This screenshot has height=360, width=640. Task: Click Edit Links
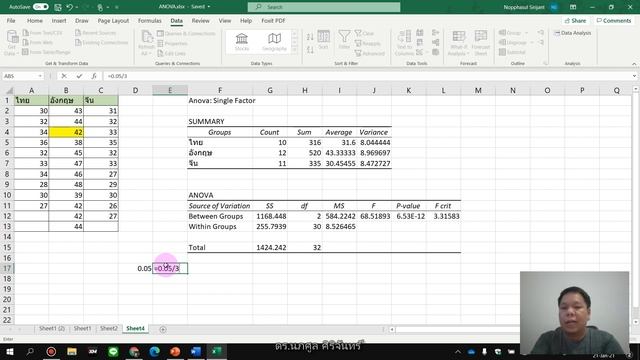[x=171, y=53]
